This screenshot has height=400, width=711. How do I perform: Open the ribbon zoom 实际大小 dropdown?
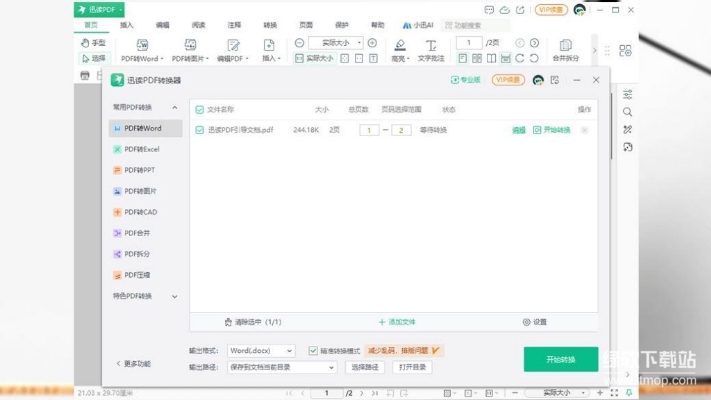(359, 43)
